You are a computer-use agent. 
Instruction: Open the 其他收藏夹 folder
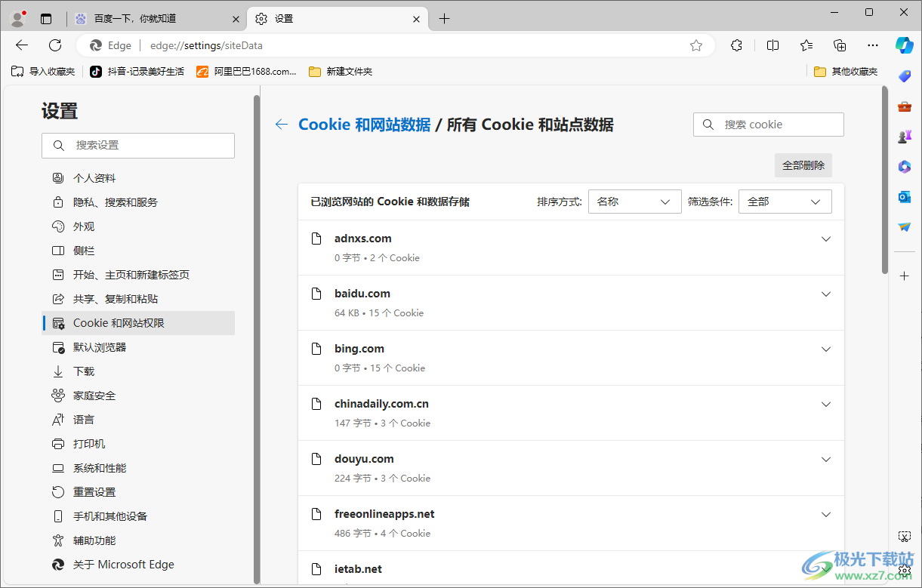(x=846, y=72)
